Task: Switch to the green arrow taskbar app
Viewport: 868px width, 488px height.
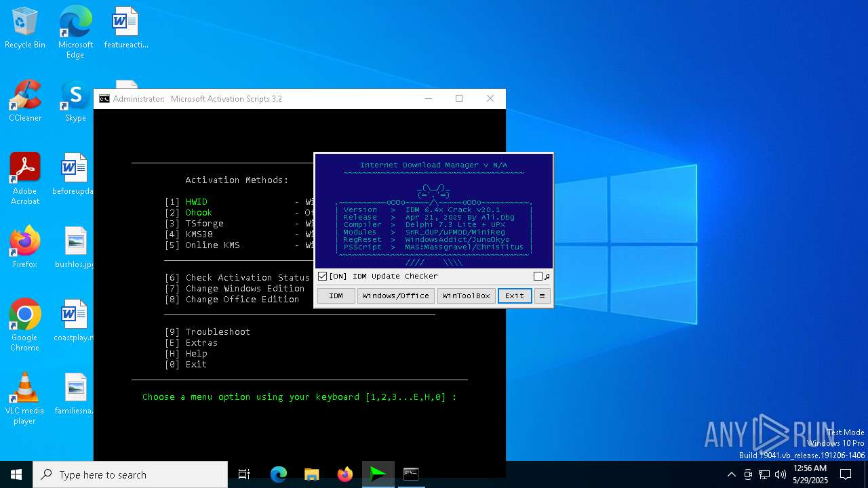Action: [x=378, y=474]
